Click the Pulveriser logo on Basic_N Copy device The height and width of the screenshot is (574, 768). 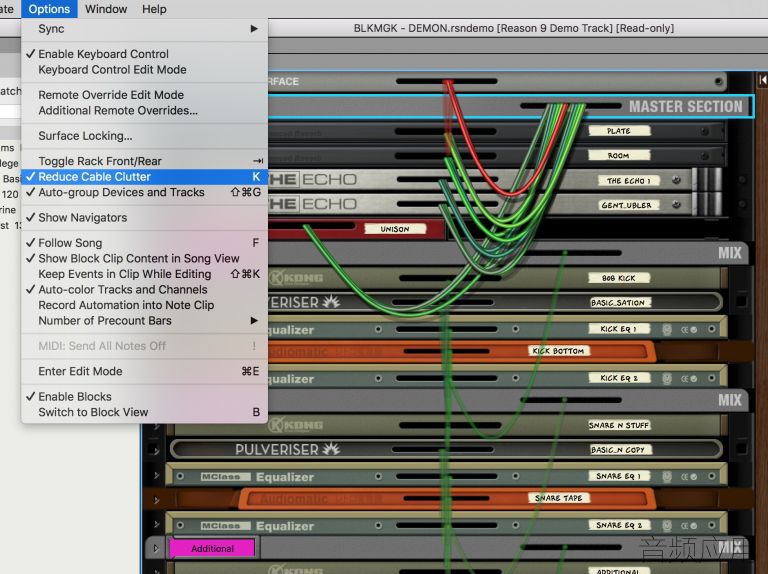[x=288, y=449]
